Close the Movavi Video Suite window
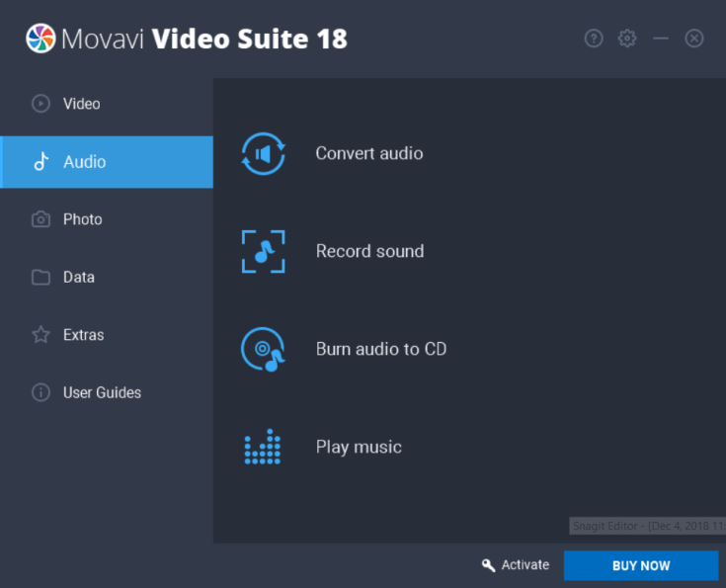Image resolution: width=726 pixels, height=588 pixels. (694, 39)
